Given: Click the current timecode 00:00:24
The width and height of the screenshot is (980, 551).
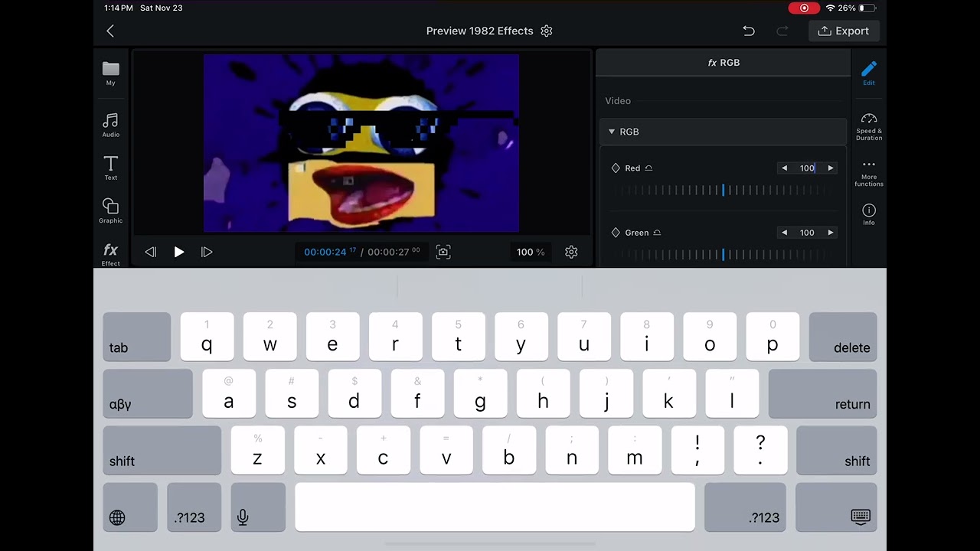Looking at the screenshot, I should tap(329, 252).
